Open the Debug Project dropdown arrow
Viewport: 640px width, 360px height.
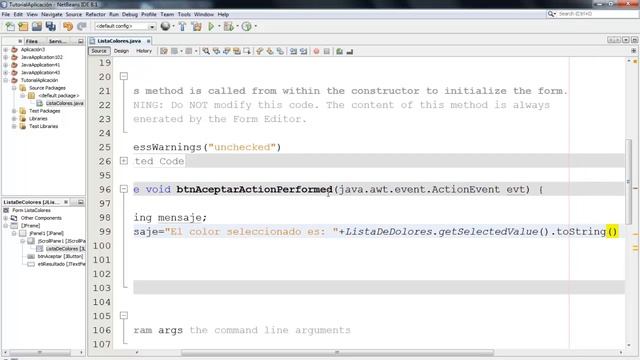pos(237,27)
